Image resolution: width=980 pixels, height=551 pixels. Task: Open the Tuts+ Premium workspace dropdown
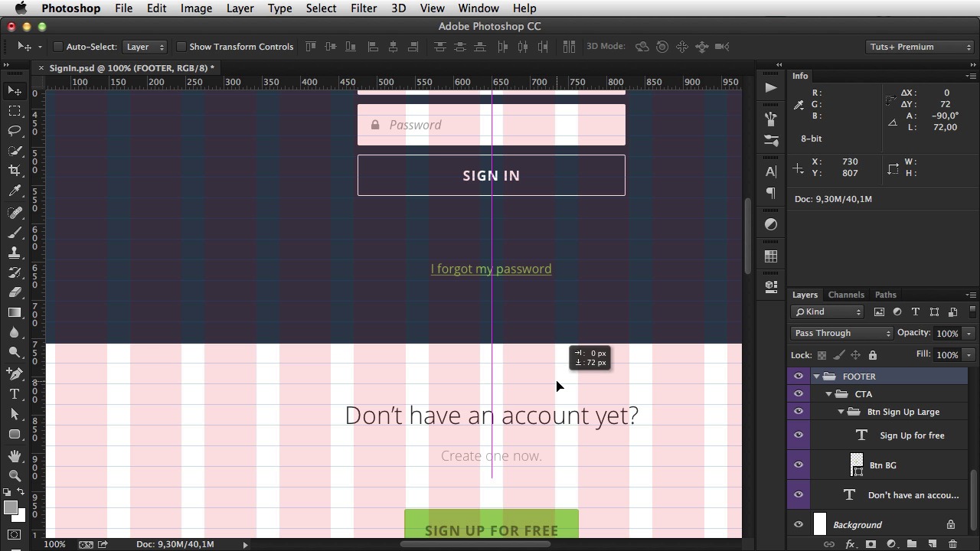(920, 47)
